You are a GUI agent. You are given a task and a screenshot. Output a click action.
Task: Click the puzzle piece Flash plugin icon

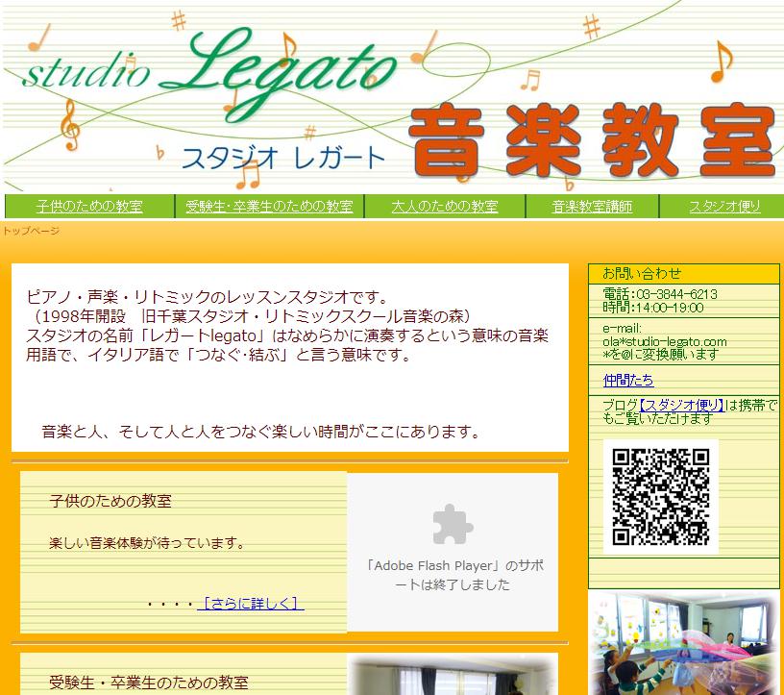[453, 525]
